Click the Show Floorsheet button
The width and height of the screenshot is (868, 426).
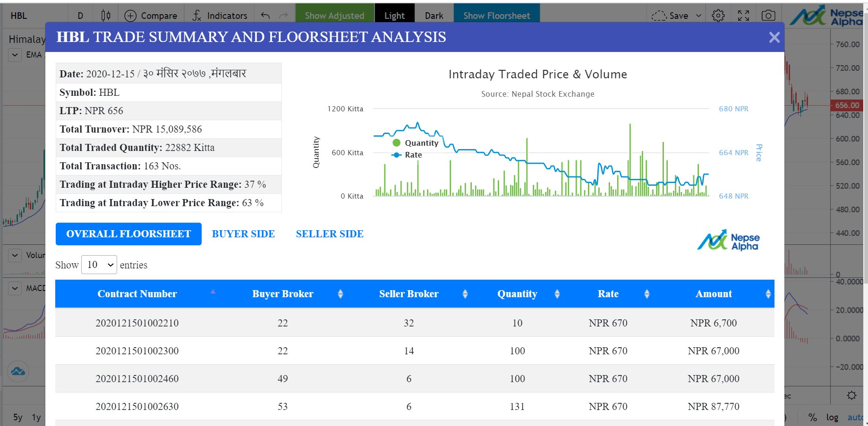[x=497, y=16]
